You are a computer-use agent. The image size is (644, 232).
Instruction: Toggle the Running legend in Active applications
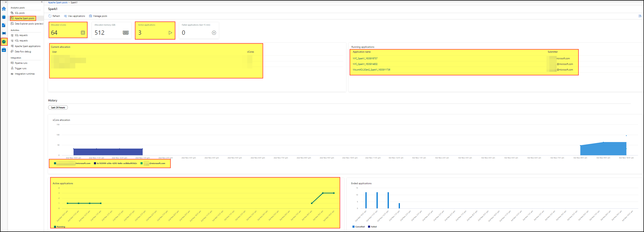(x=59, y=227)
